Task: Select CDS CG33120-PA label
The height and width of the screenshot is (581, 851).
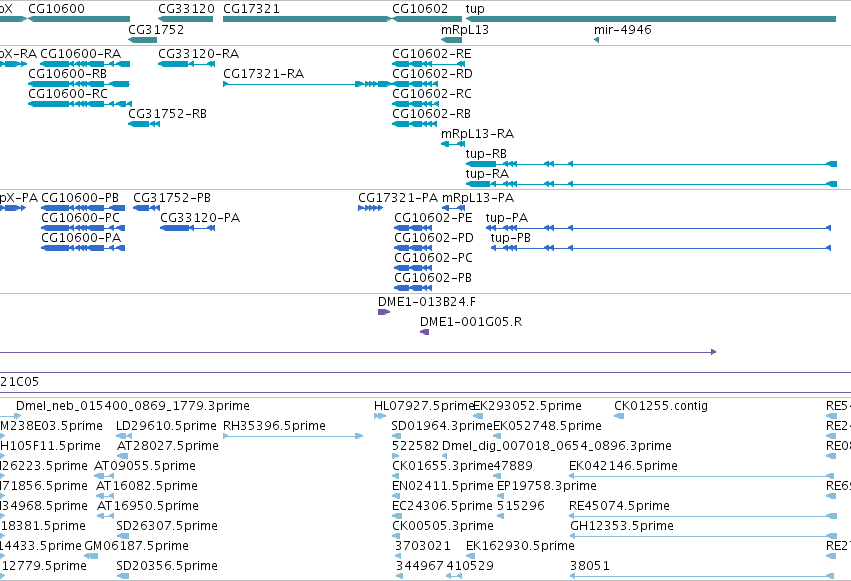Action: click(x=200, y=218)
